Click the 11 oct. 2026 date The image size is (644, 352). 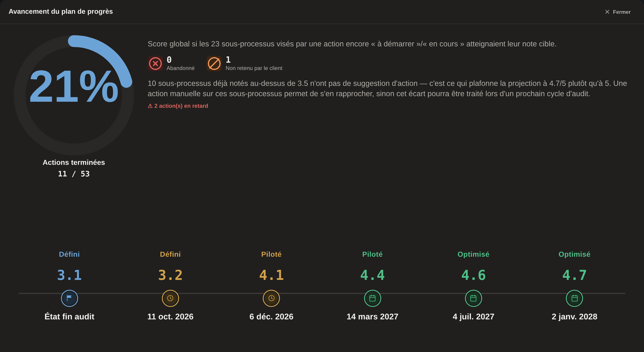(170, 317)
